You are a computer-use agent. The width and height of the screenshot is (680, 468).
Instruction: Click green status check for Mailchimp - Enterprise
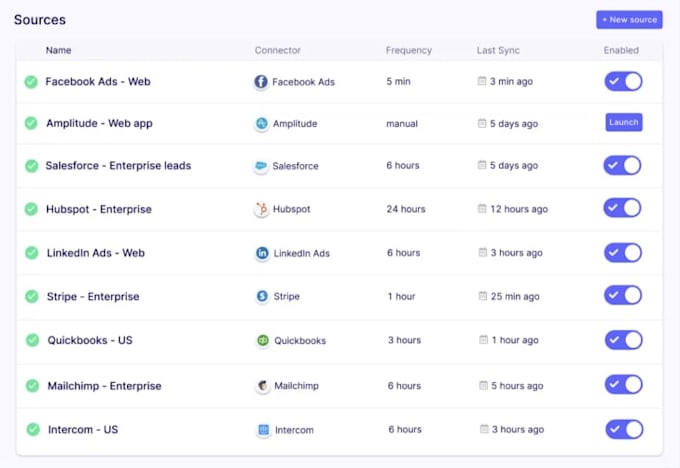point(32,386)
